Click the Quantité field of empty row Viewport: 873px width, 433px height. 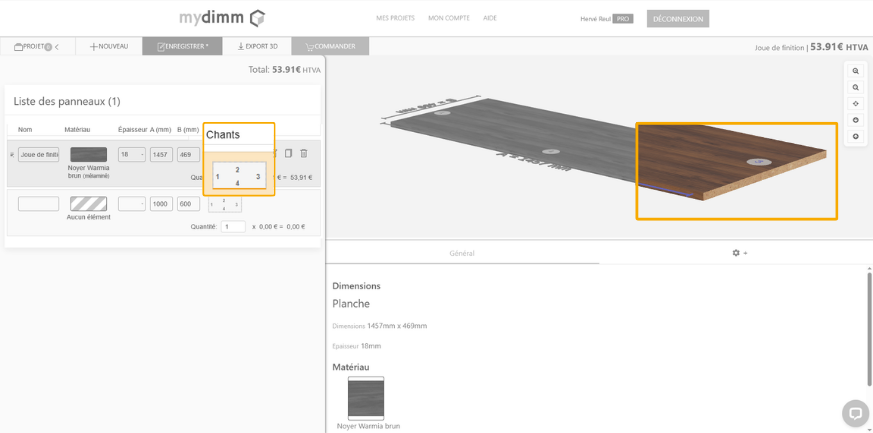pyautogui.click(x=233, y=227)
